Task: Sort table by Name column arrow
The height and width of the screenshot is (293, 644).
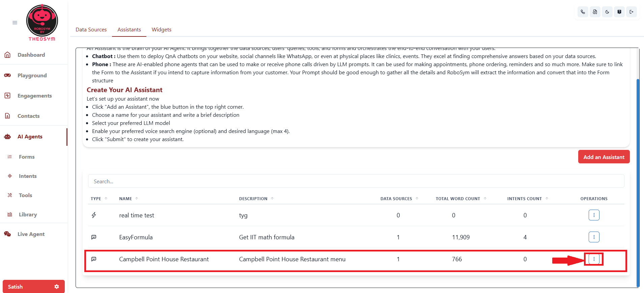Action: coord(137,198)
